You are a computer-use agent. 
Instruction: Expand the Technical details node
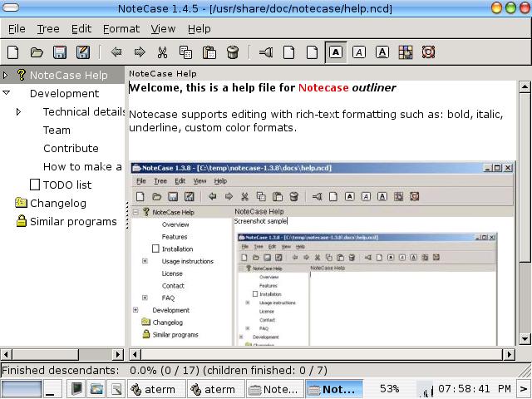pos(18,111)
